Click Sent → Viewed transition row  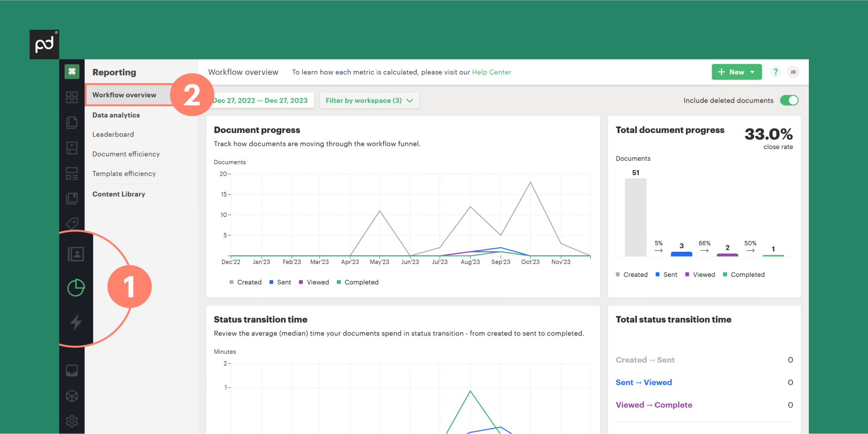[x=704, y=382]
